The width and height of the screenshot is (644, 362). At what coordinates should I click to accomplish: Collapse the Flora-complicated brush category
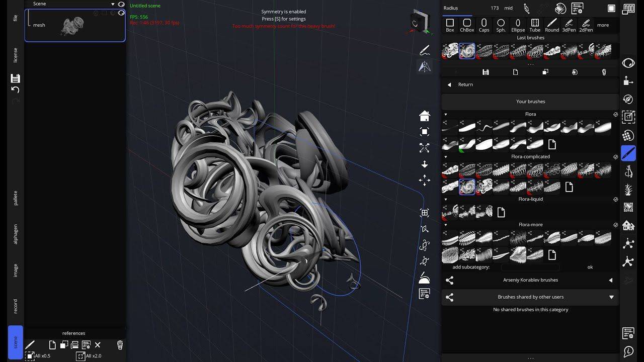pos(446,157)
